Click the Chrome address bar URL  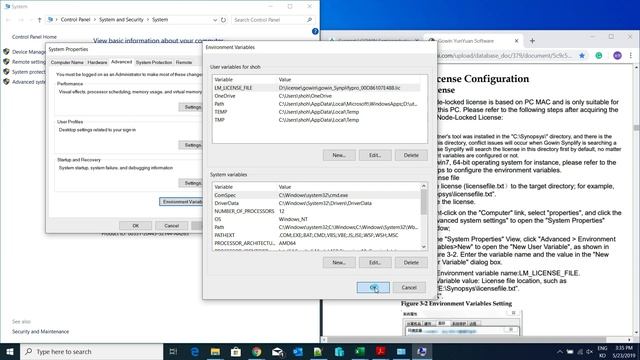click(x=504, y=56)
